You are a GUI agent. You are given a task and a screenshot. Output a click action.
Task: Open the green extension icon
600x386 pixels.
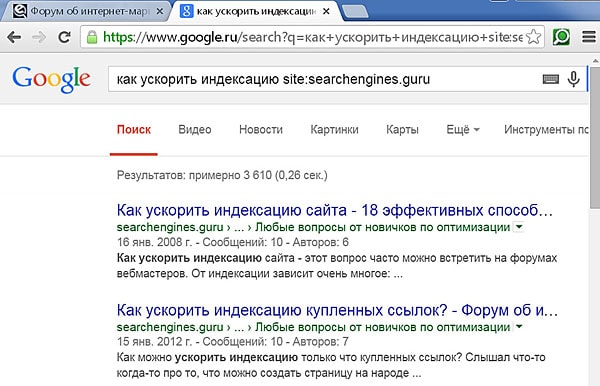[561, 37]
